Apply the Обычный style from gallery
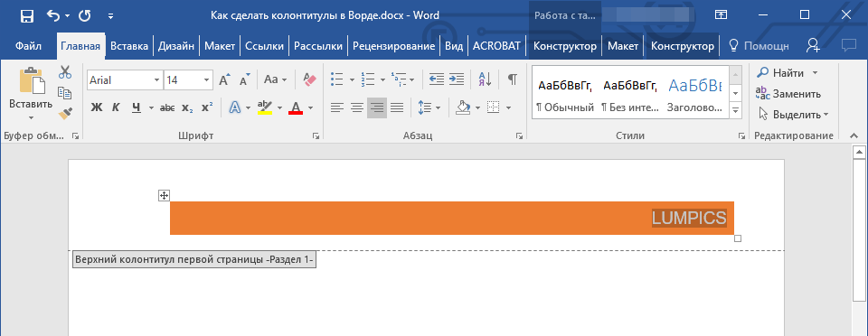 (564, 93)
